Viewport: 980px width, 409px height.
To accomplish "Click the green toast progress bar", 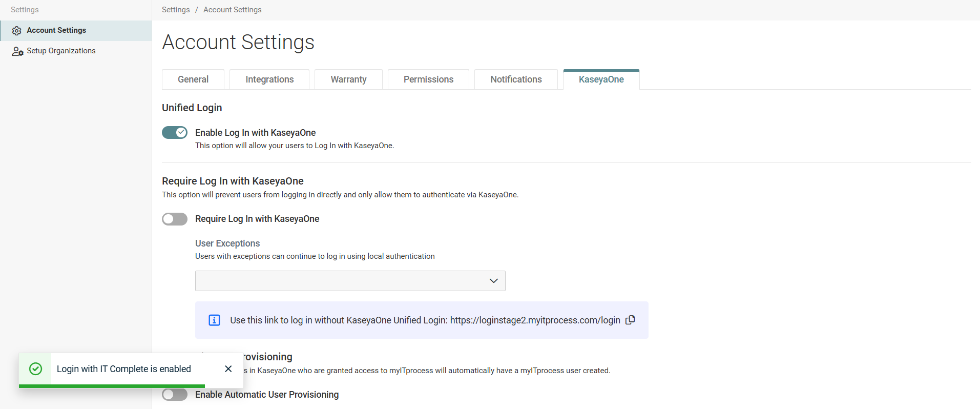I will pos(112,386).
